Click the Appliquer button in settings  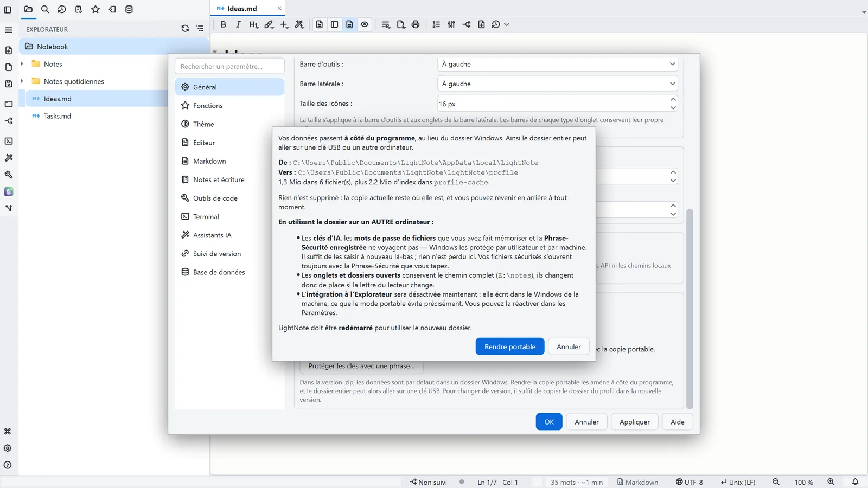point(635,422)
